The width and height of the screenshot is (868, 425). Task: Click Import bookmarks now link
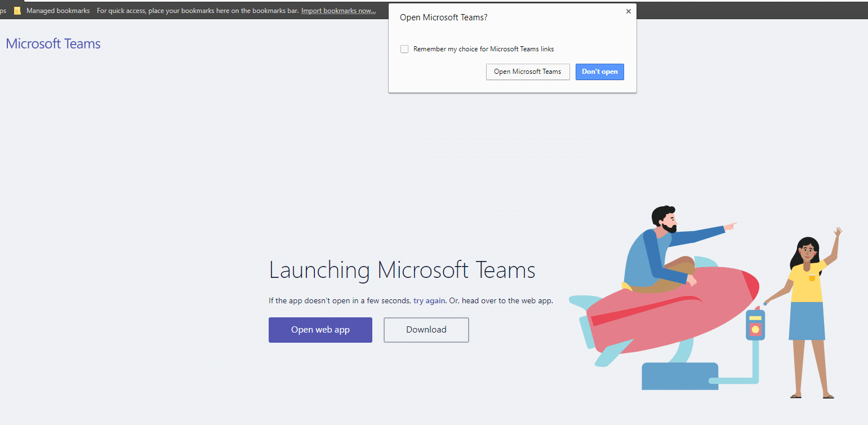coord(339,11)
